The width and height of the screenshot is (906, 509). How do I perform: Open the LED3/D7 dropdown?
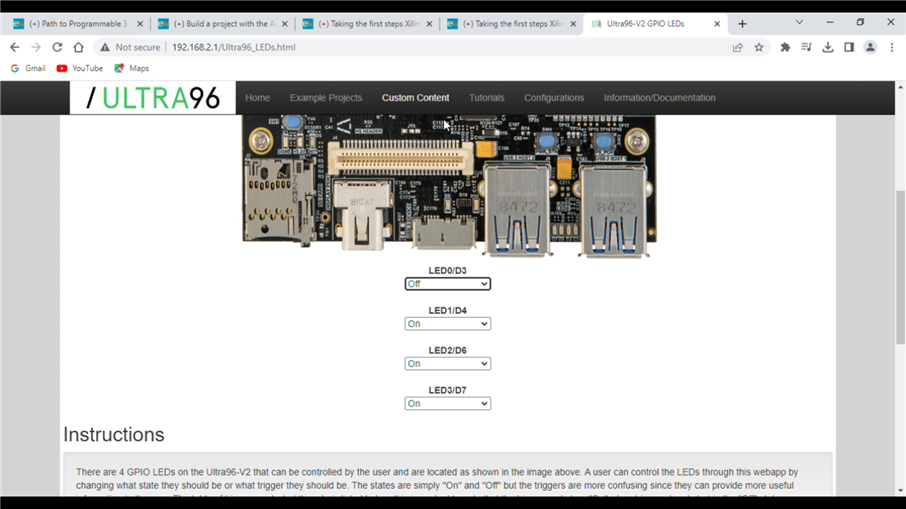448,403
